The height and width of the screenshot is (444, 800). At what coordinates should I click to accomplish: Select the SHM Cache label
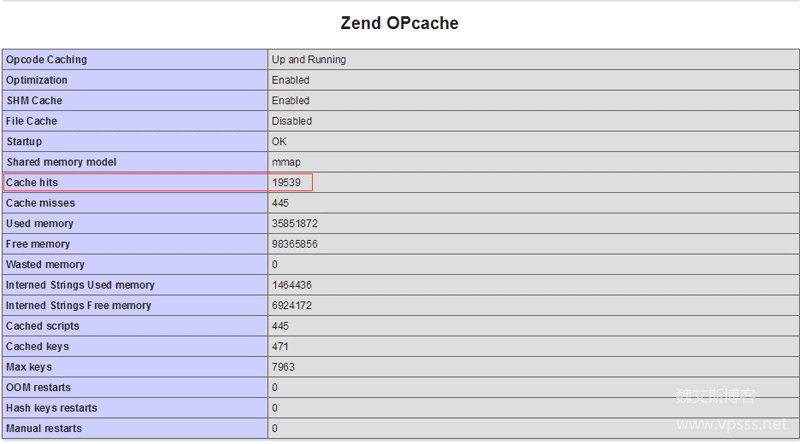[x=34, y=101]
